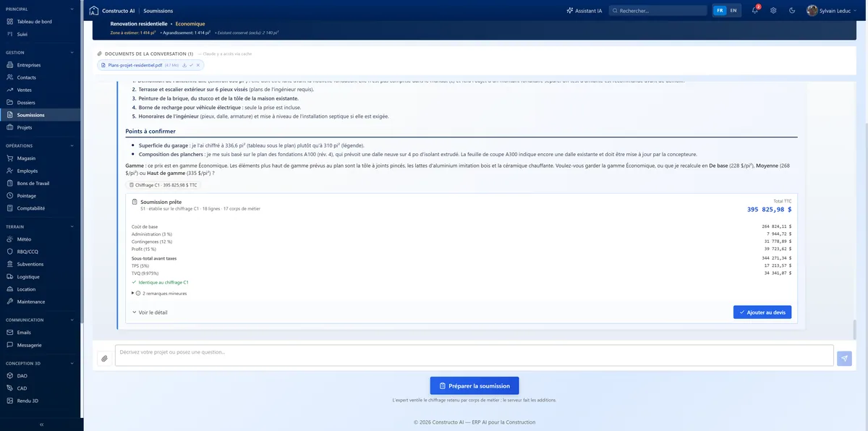Open Projets in the sidebar
This screenshot has height=431, width=868.
tap(41, 127)
